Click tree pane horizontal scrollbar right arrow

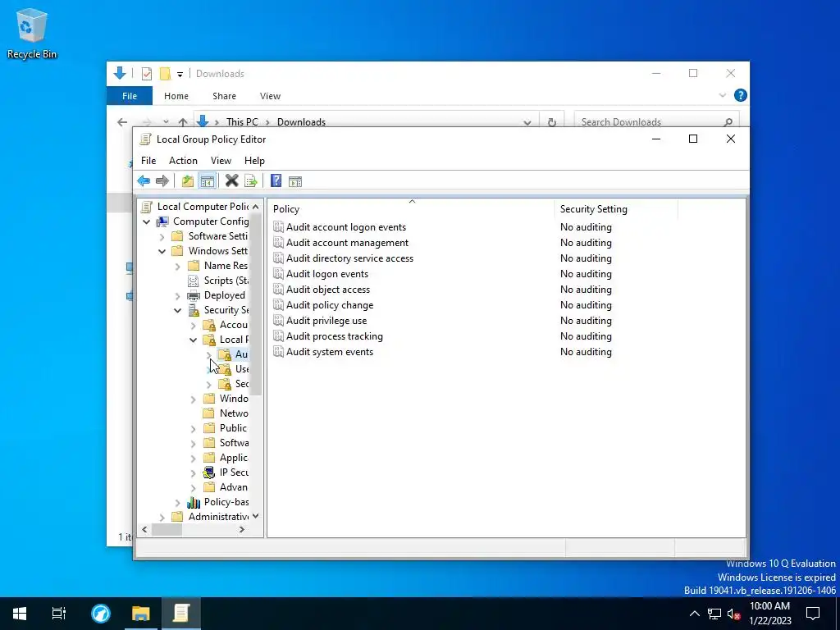[x=242, y=529]
